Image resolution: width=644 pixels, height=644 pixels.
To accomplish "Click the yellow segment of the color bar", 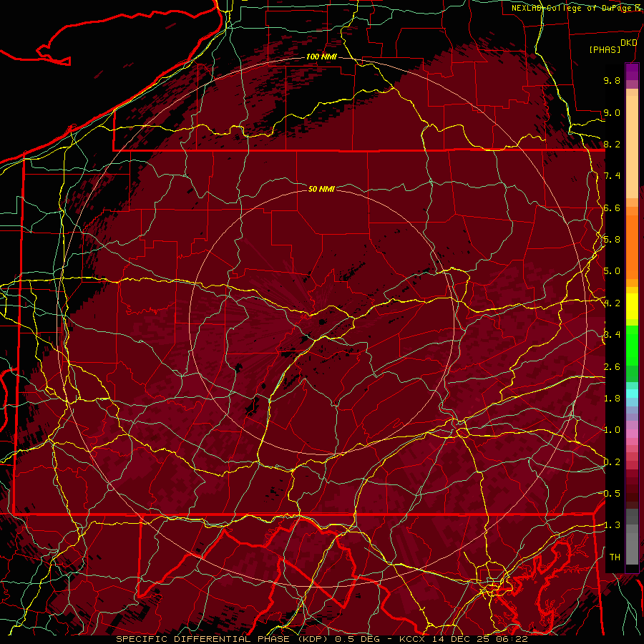I will coord(632,306).
